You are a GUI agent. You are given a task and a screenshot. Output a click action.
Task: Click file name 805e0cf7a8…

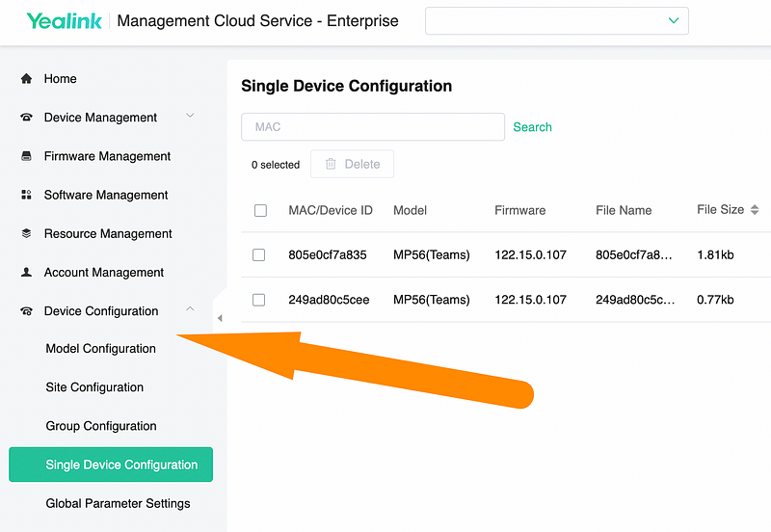(x=634, y=254)
